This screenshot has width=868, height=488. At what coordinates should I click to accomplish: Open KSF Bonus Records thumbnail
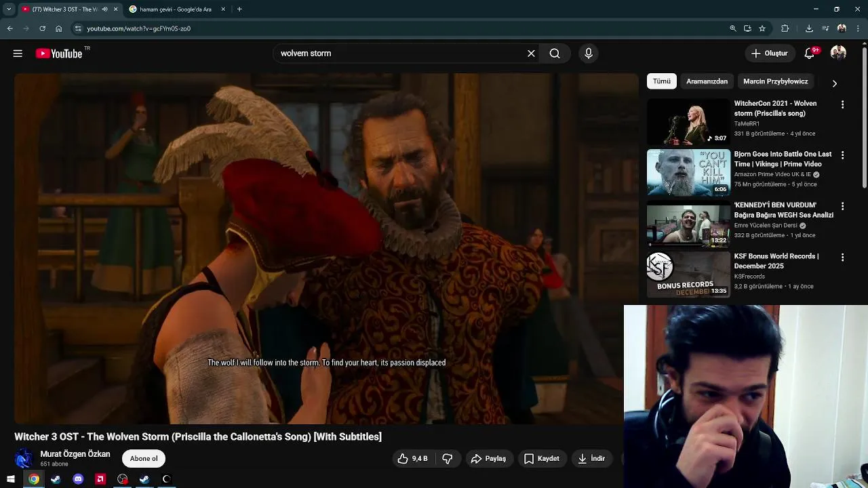coord(688,274)
